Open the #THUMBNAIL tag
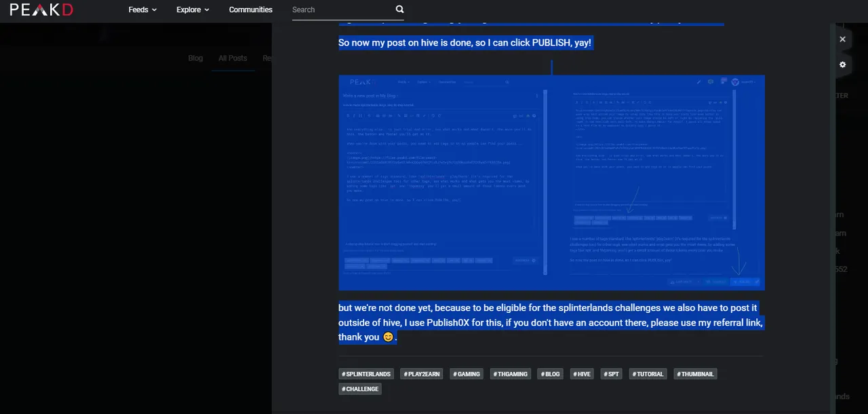The height and width of the screenshot is (414, 868). coord(695,374)
